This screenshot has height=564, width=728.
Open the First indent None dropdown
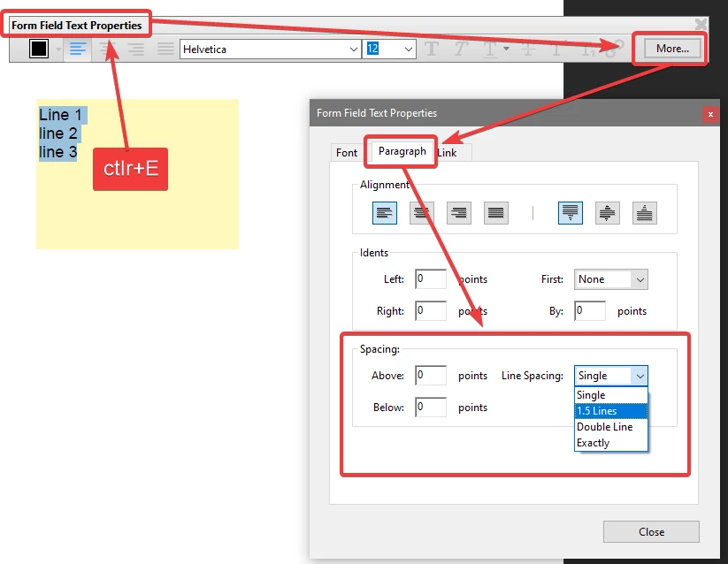(610, 279)
